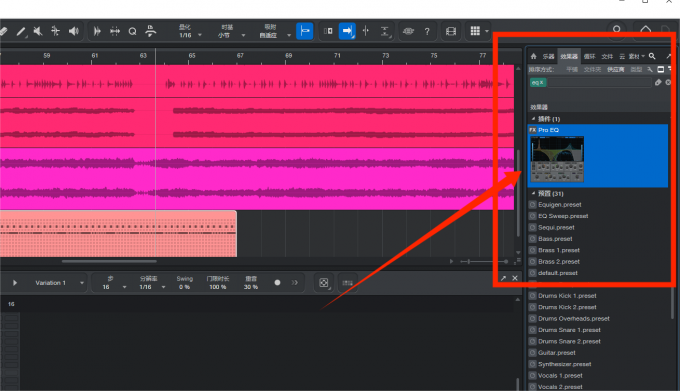Collapse the 预置 (31) section

[533, 193]
